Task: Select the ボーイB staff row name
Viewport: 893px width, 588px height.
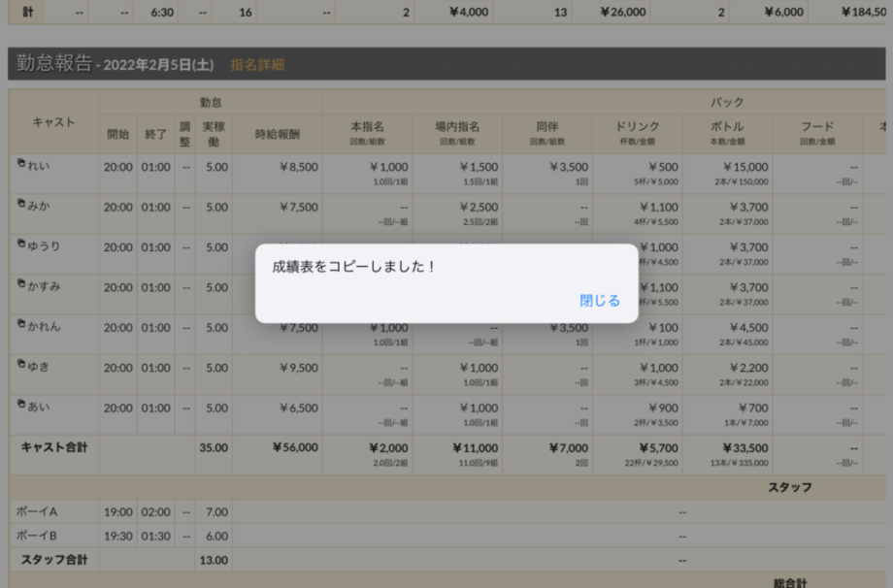Action: (37, 536)
